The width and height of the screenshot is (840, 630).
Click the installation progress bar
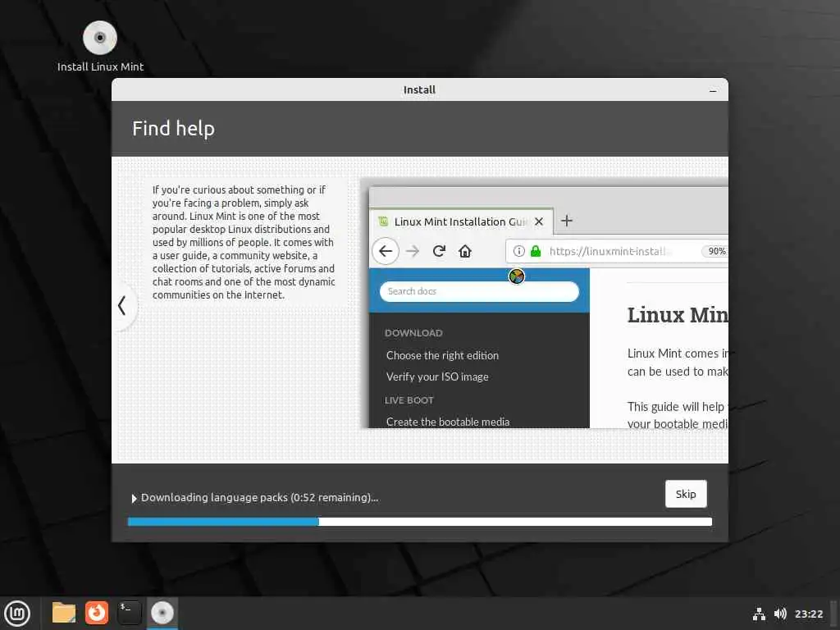[419, 522]
